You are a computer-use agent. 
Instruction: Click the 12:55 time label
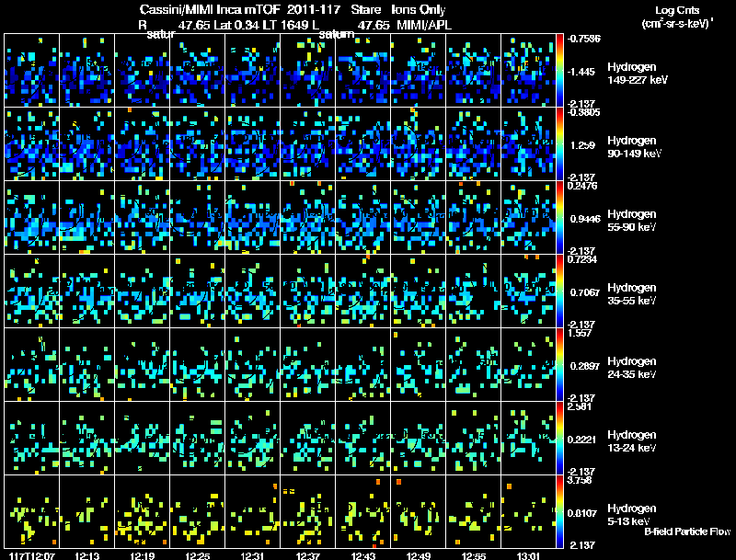[474, 555]
